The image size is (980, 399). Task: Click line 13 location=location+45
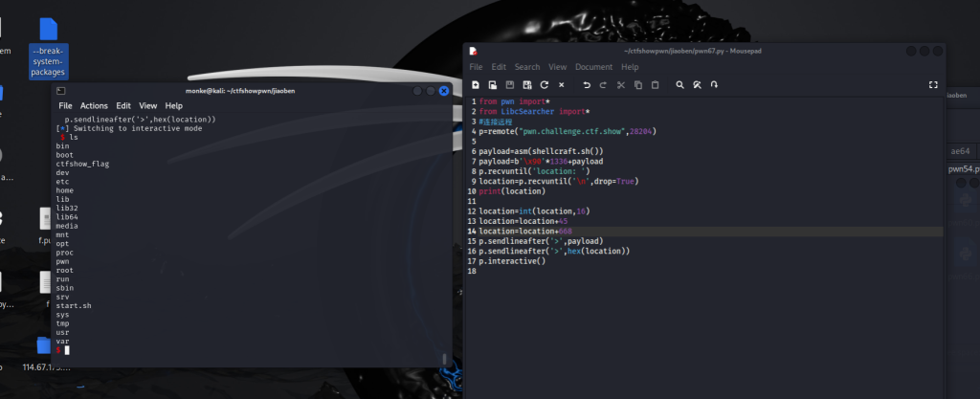pos(523,221)
